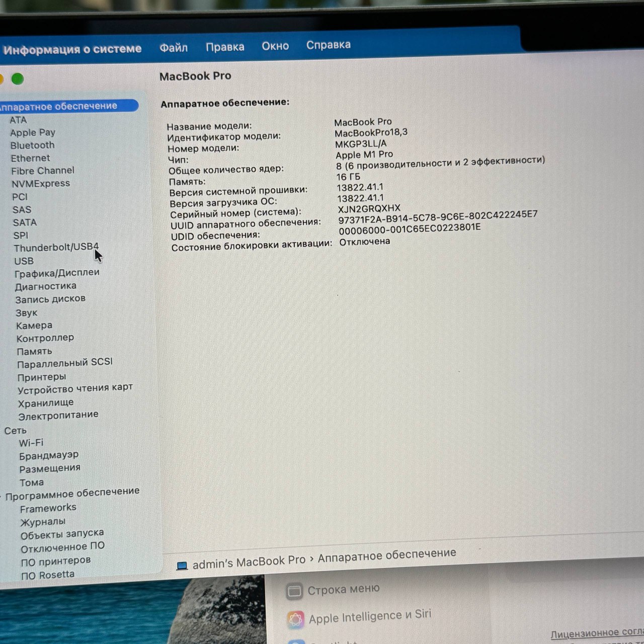Select Камера in the hardware list
Viewport: 644px width, 644px height.
coord(35,326)
